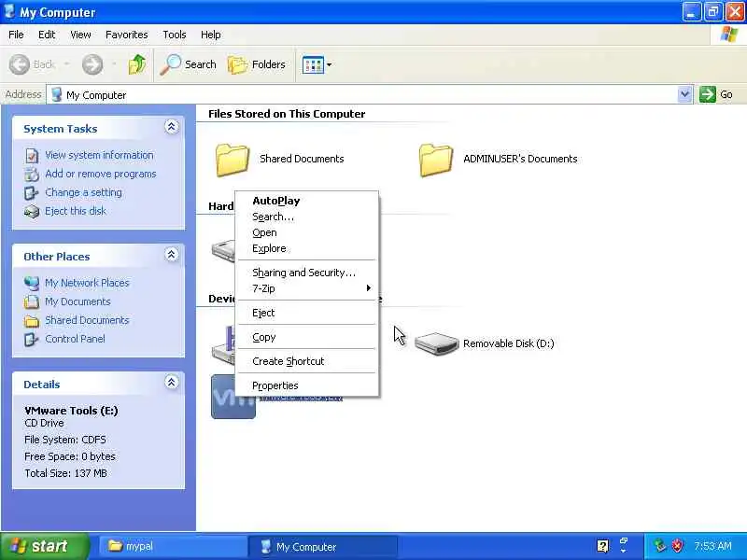Expand the 7-Zip submenu

tap(307, 288)
